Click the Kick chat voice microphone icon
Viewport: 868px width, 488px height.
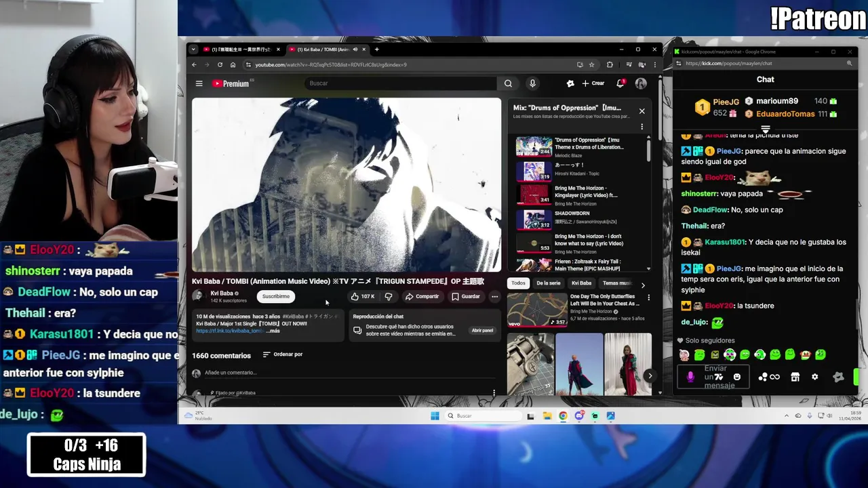690,377
